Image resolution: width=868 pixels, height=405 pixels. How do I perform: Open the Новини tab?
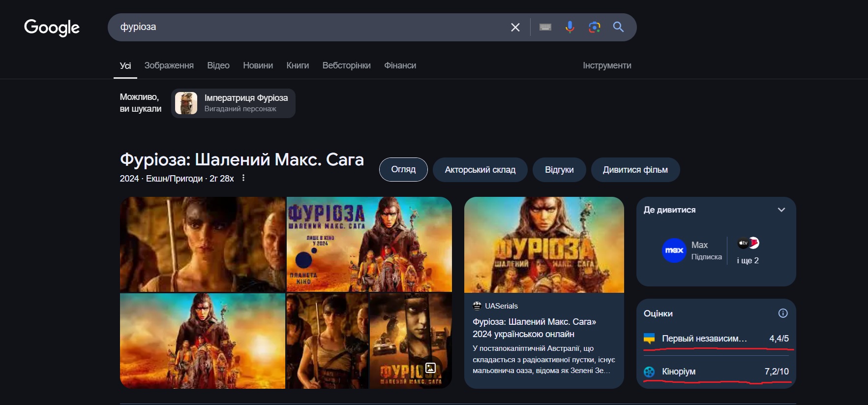pos(258,65)
